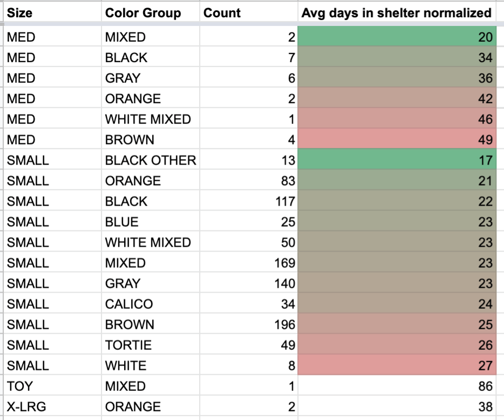Click the SMALL BLACK average value 22
This screenshot has width=504, height=420.
tap(397, 201)
